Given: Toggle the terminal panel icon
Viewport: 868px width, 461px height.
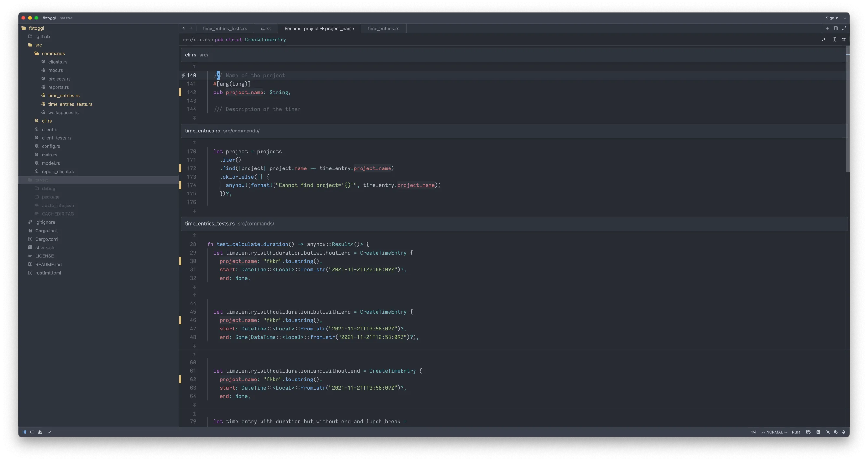Looking at the screenshot, I should [818, 432].
